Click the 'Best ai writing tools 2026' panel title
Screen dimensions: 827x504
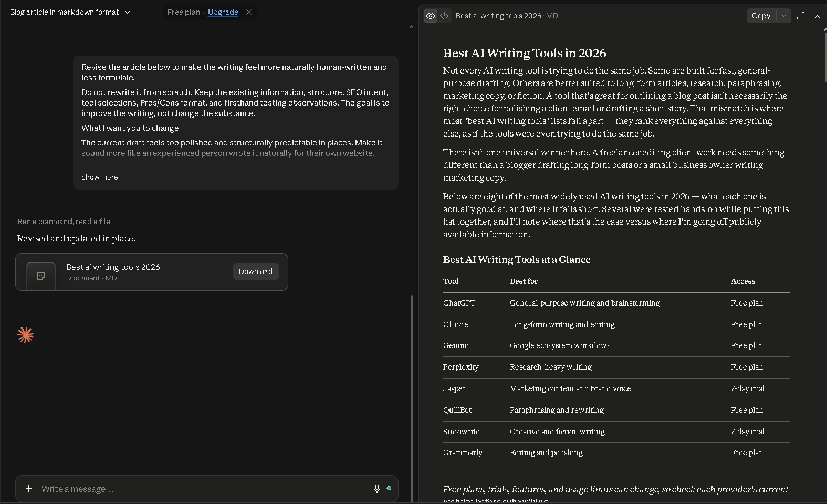coord(498,16)
